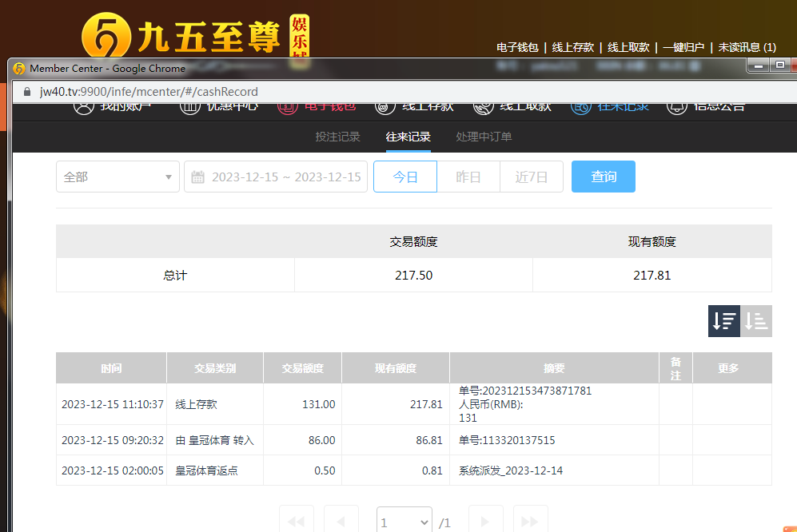Click the 交易类别 column header
Image resolution: width=797 pixels, height=532 pixels.
click(215, 368)
